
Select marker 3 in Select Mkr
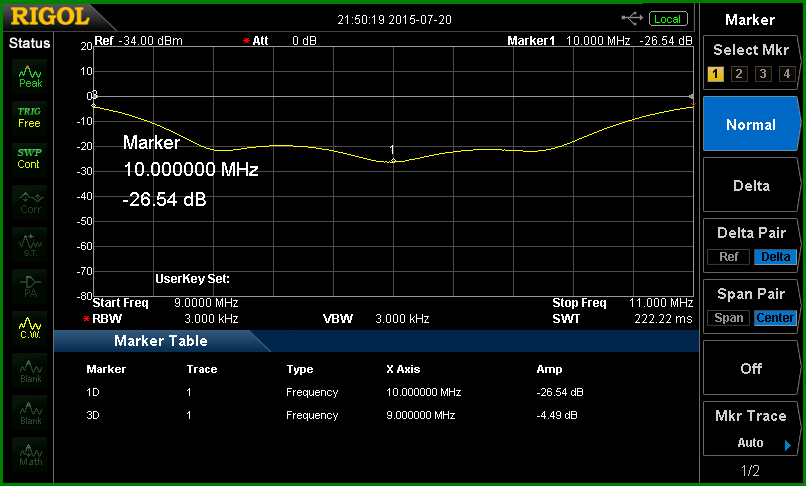763,74
